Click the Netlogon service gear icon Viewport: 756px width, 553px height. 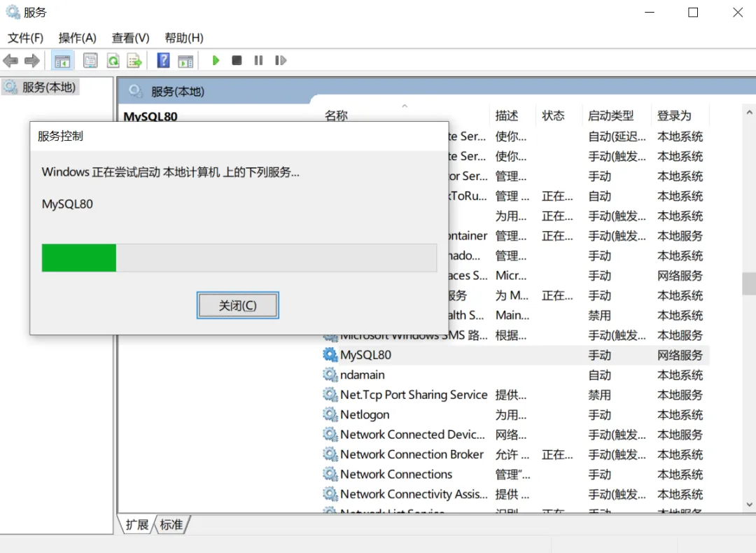coord(330,414)
